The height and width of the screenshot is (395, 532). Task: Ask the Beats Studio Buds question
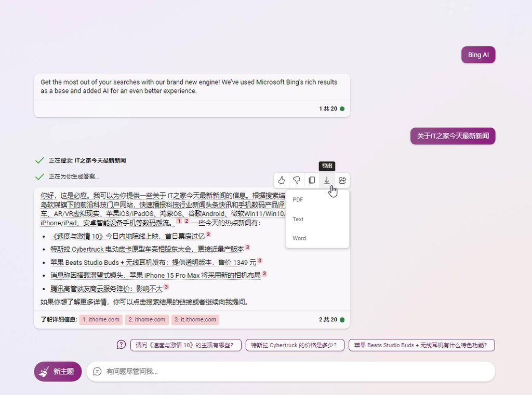(x=422, y=344)
